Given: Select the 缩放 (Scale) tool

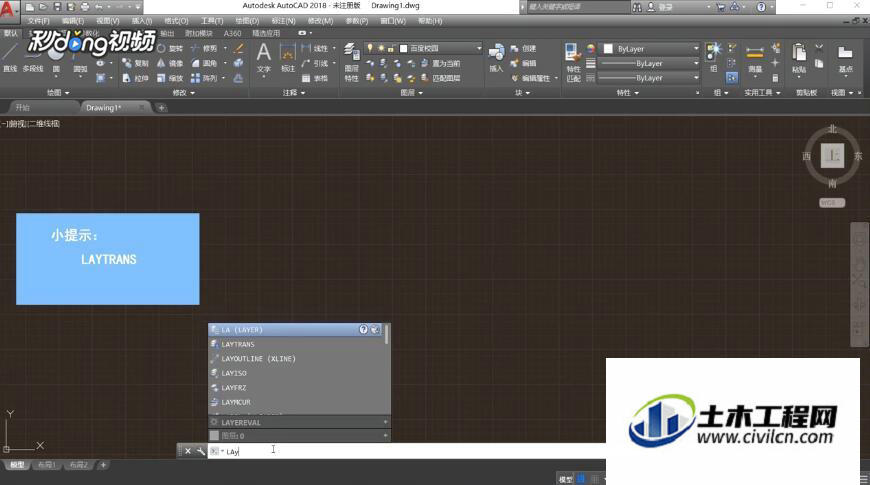Looking at the screenshot, I should click(170, 78).
